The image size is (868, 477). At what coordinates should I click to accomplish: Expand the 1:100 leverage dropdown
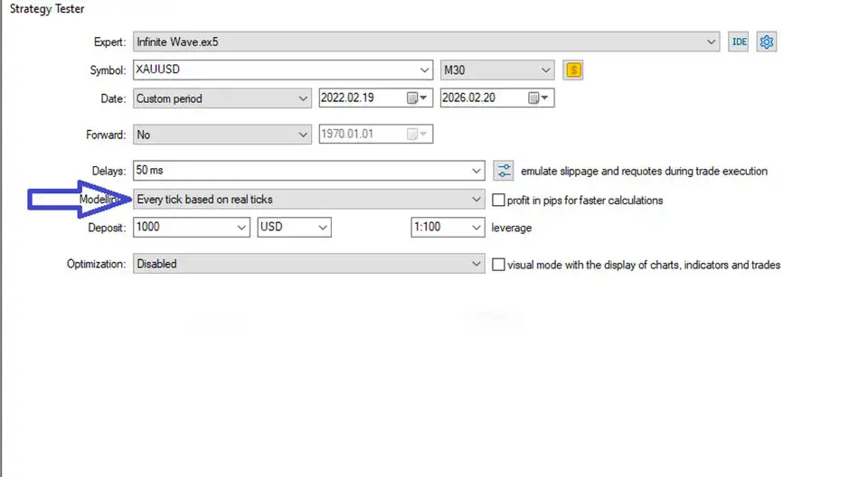pyautogui.click(x=476, y=228)
